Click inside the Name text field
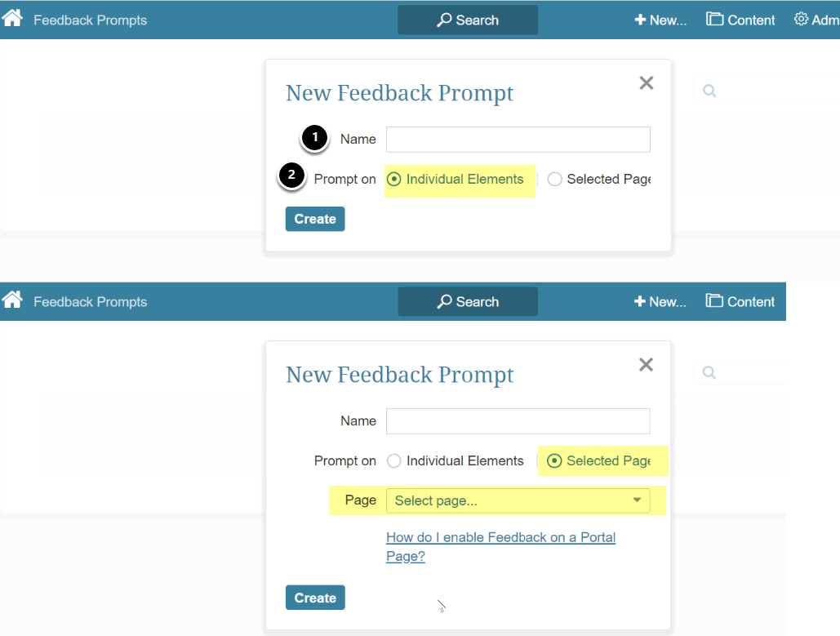The image size is (840, 636). (x=518, y=139)
